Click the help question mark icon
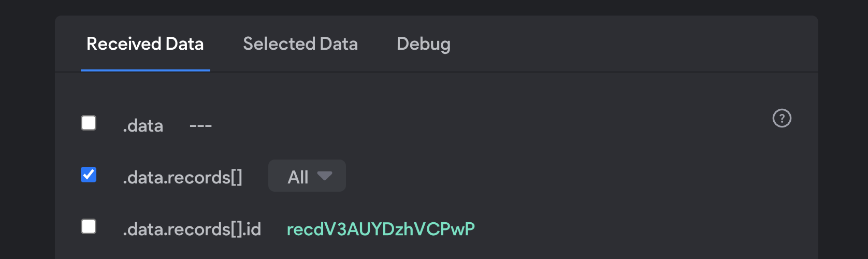Viewport: 868px width, 259px height. (x=782, y=118)
